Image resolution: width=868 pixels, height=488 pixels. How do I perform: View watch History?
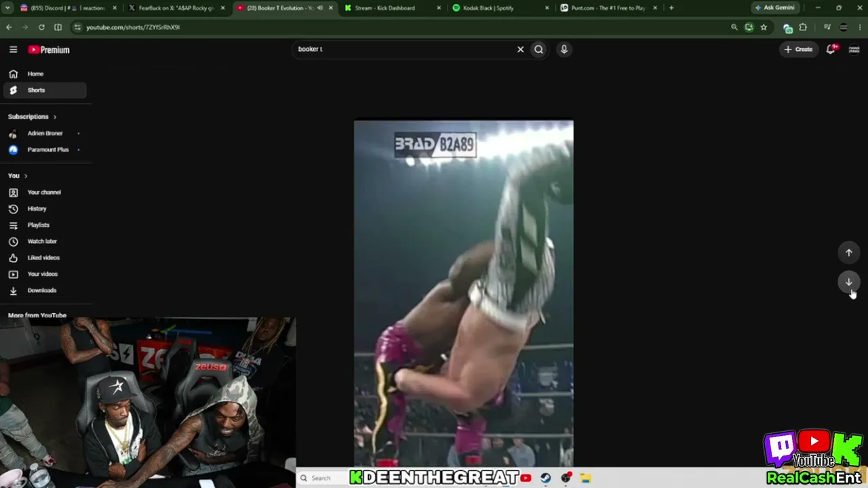45,209
